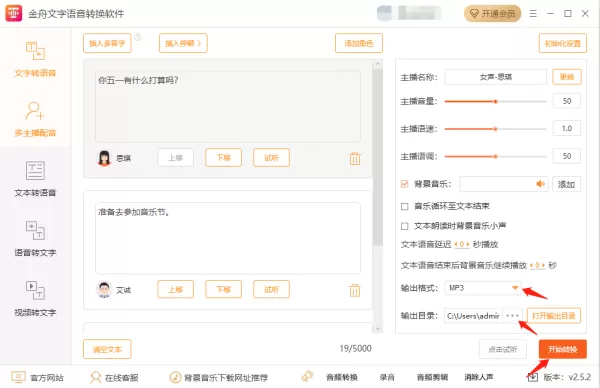Enable 文本朗读时背景音乐小声 checkbox
The width and height of the screenshot is (600, 388).
coord(404,226)
